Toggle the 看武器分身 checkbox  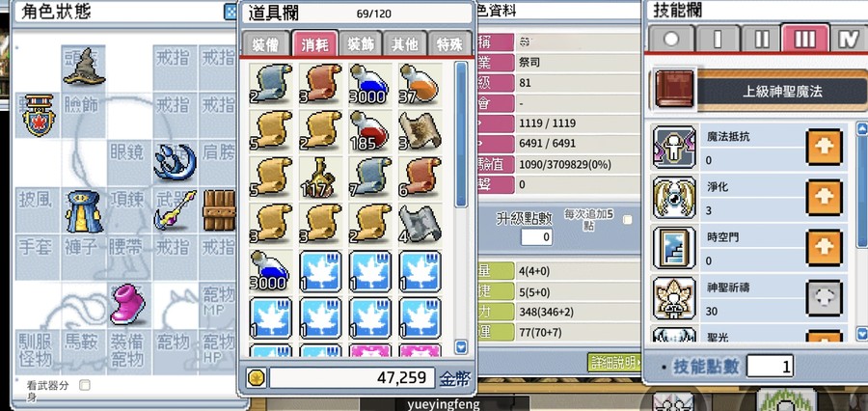pos(84,385)
